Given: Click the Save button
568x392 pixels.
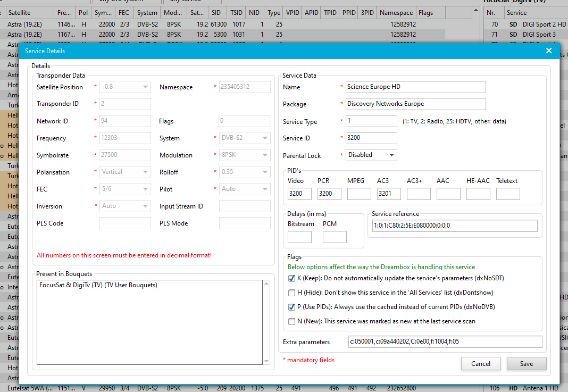Looking at the screenshot, I should pos(527,364).
